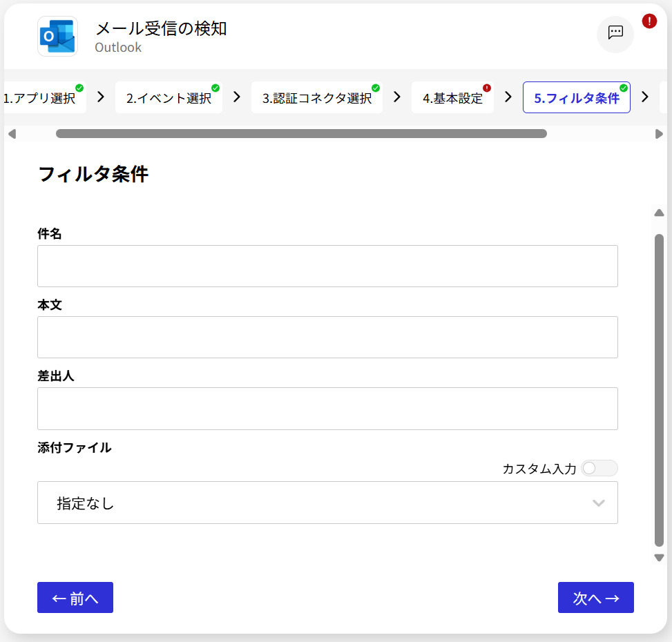Viewport: 672px width, 642px height.
Task: Focus the 差出人 text field
Action: click(x=327, y=409)
